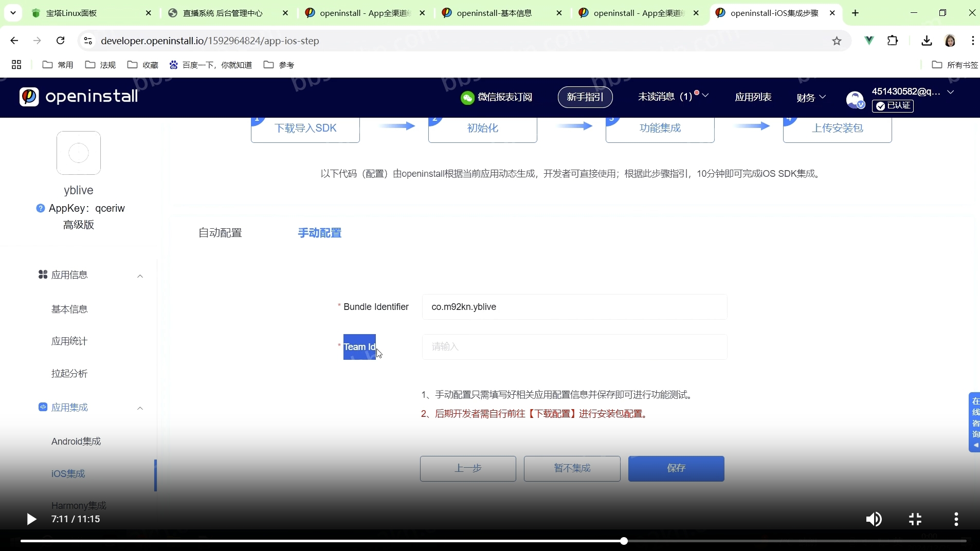This screenshot has width=980, height=551.
Task: Click the AppKey help question icon
Action: 41,208
